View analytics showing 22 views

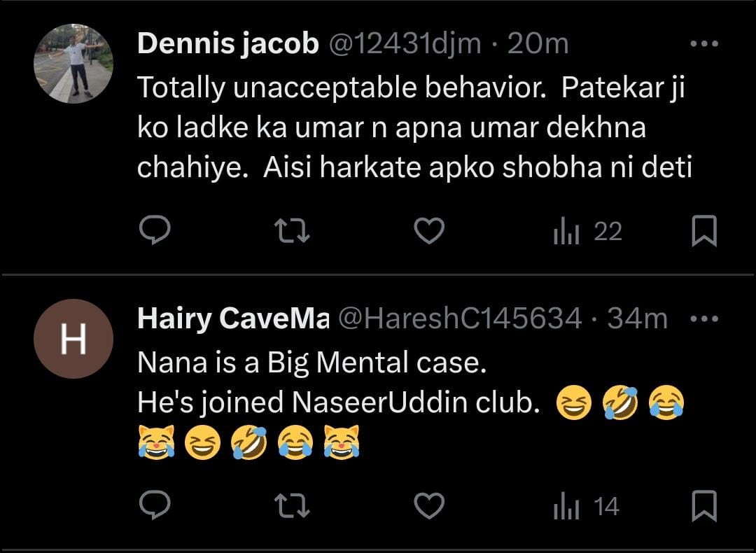click(x=587, y=232)
